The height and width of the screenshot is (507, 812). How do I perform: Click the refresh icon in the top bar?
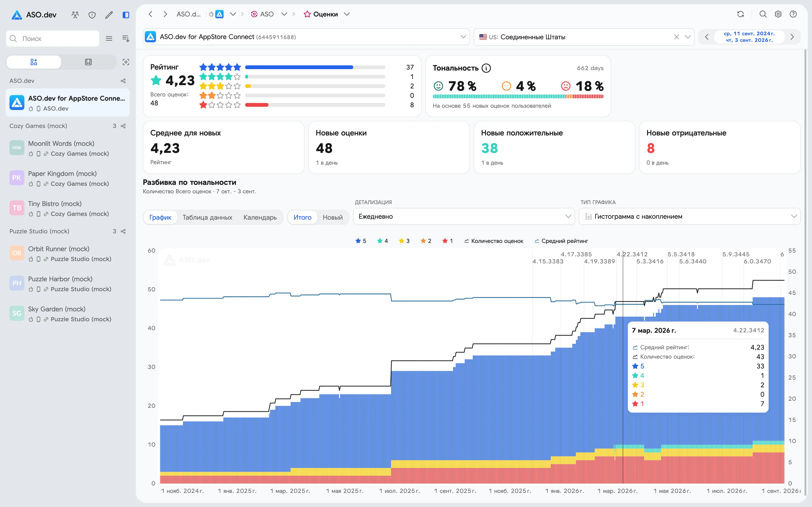pos(741,14)
